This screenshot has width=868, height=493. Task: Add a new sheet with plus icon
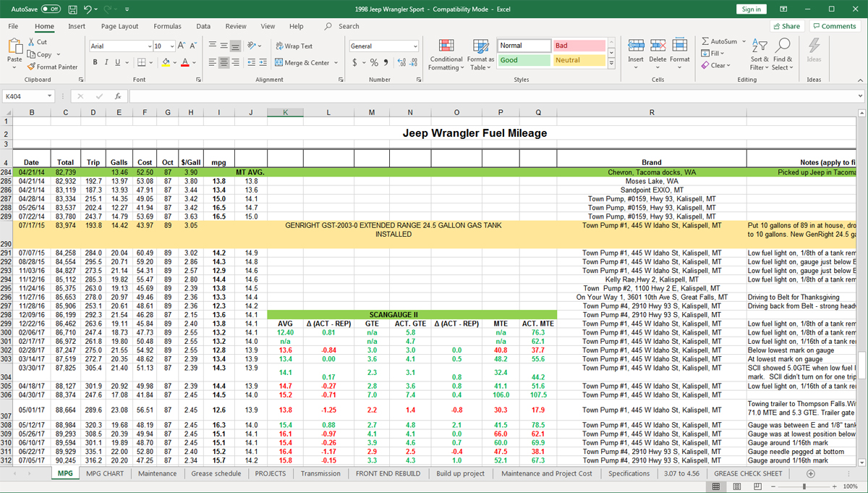click(811, 473)
